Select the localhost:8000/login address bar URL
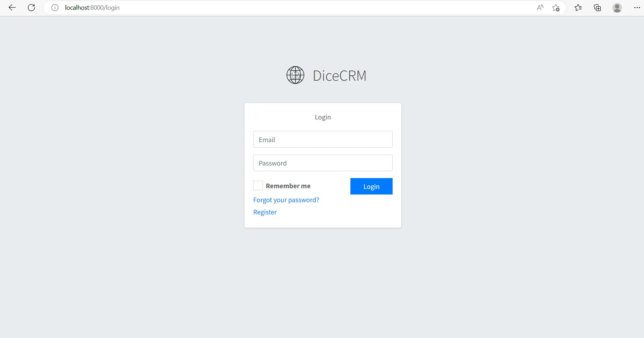Image resolution: width=644 pixels, height=338 pixels. [x=92, y=8]
